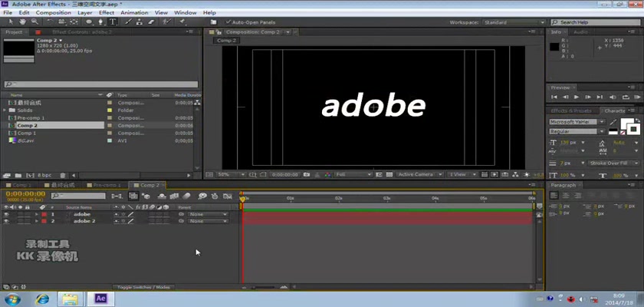The image size is (644, 307).
Task: Select the Horizontal Type tool
Action: 112,22
